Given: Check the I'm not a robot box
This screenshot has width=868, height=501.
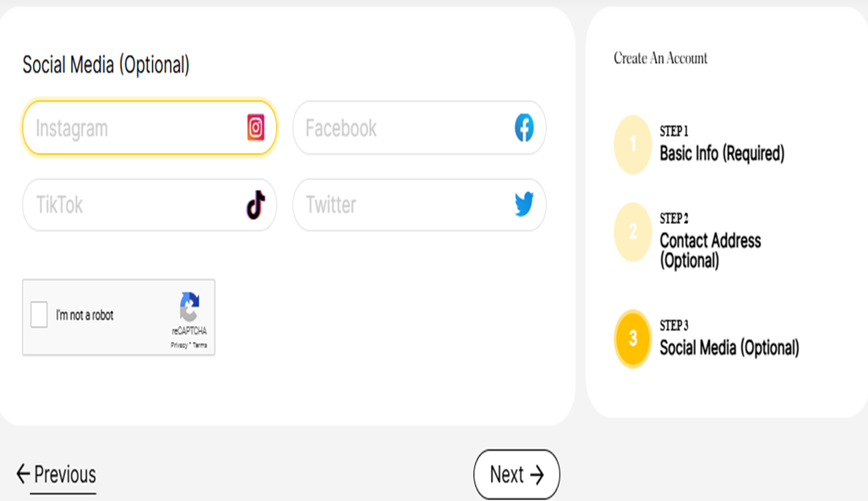Looking at the screenshot, I should click(39, 314).
